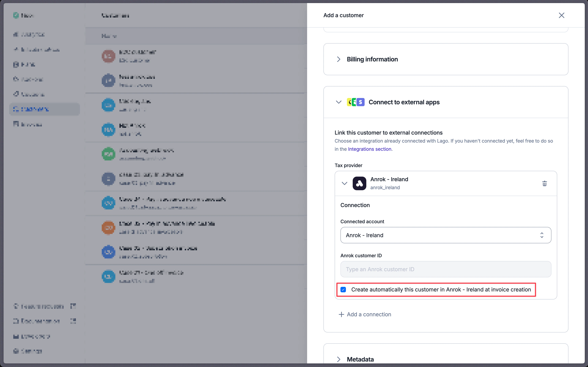
Task: Open the second item in sidebar menu
Action: point(36,50)
